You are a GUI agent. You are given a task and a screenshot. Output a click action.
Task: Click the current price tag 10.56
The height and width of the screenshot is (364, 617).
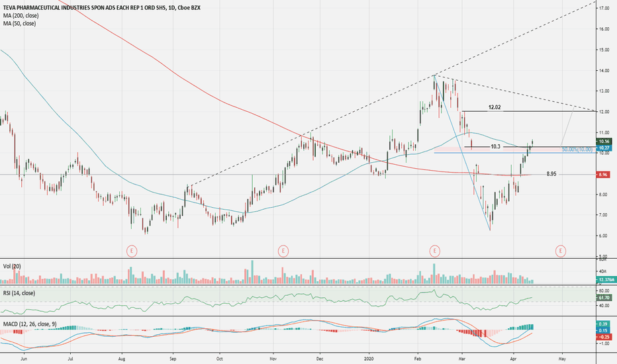coord(604,141)
